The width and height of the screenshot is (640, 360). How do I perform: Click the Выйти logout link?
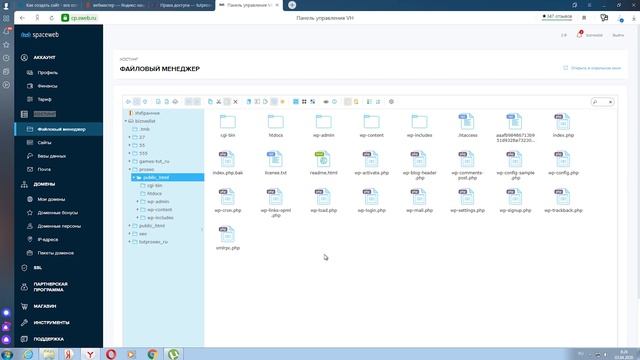coord(618,35)
